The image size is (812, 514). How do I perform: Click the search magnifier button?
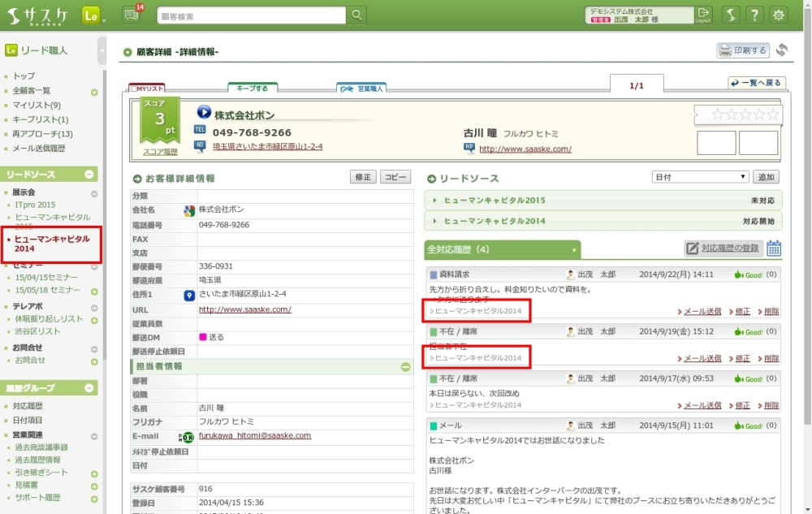pos(356,15)
